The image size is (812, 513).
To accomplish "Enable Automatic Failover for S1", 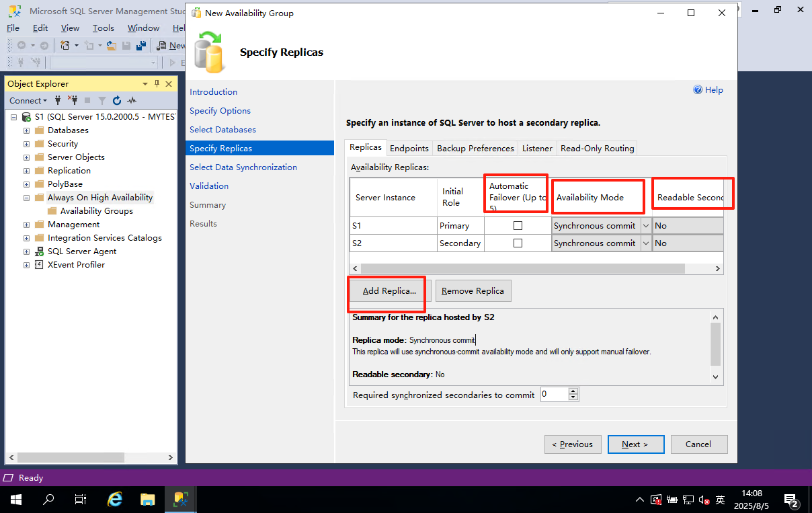I will tap(518, 226).
